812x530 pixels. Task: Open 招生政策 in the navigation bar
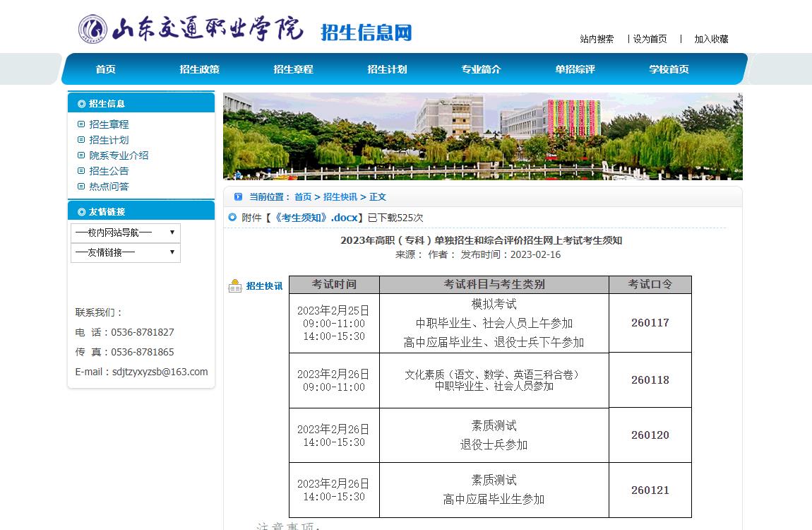coord(199,69)
